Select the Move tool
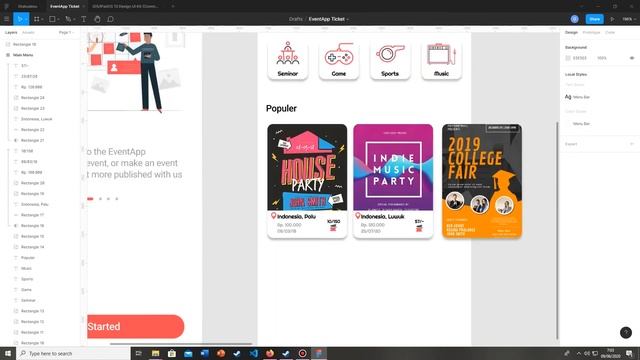640x360 pixels. tap(19, 19)
